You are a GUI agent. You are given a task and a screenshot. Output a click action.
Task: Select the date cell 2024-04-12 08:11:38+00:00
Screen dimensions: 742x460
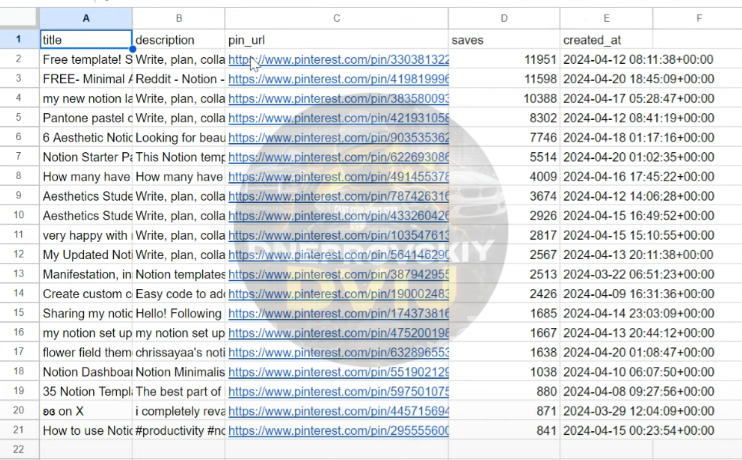pos(638,60)
